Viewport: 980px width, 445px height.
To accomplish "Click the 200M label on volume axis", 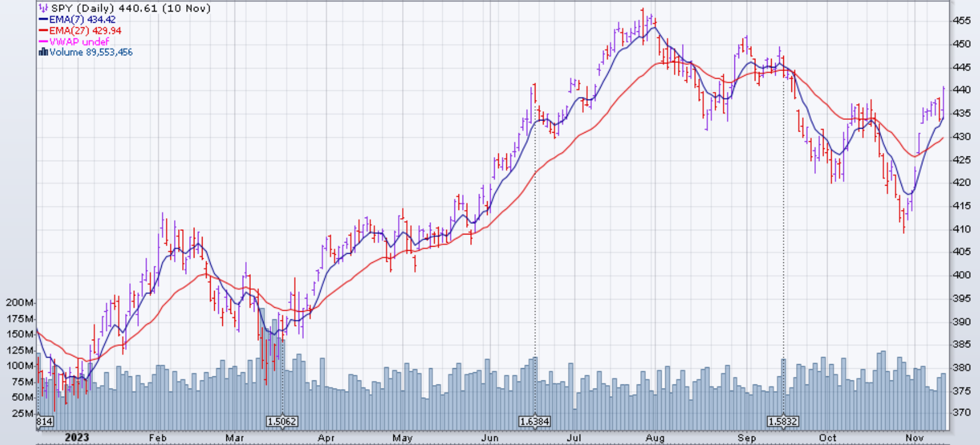I will click(x=20, y=302).
